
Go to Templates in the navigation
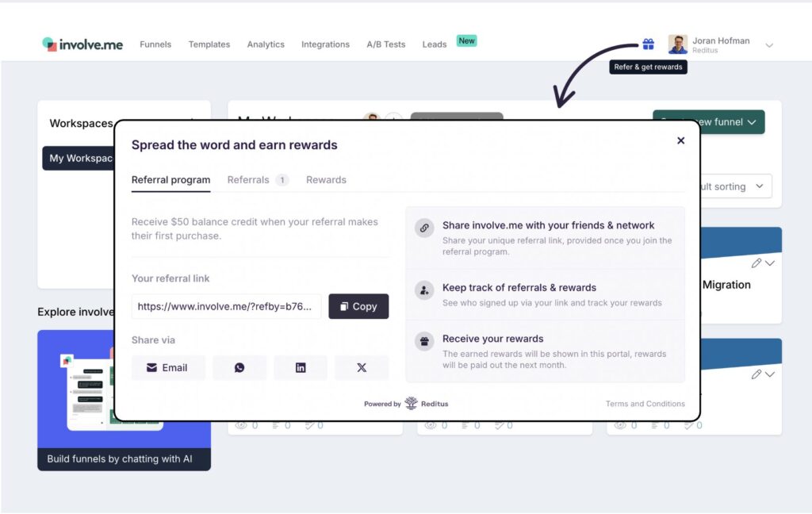click(209, 44)
